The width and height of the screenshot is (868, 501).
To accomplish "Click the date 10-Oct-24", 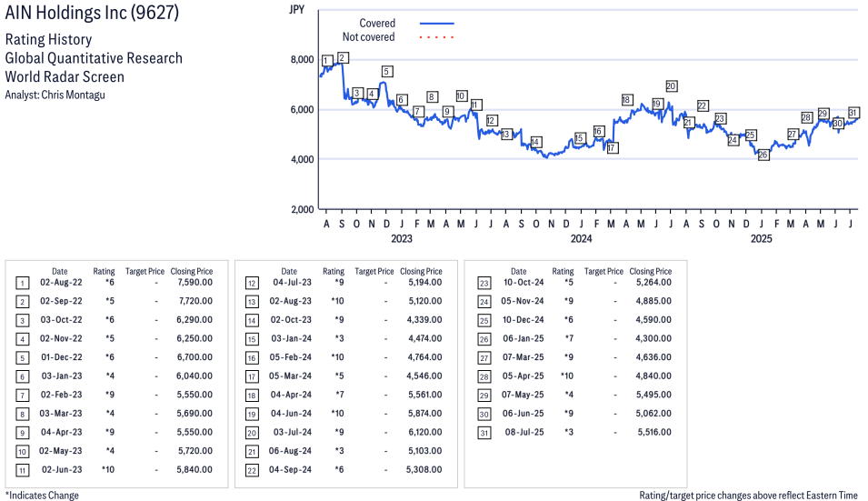I will pyautogui.click(x=524, y=283).
